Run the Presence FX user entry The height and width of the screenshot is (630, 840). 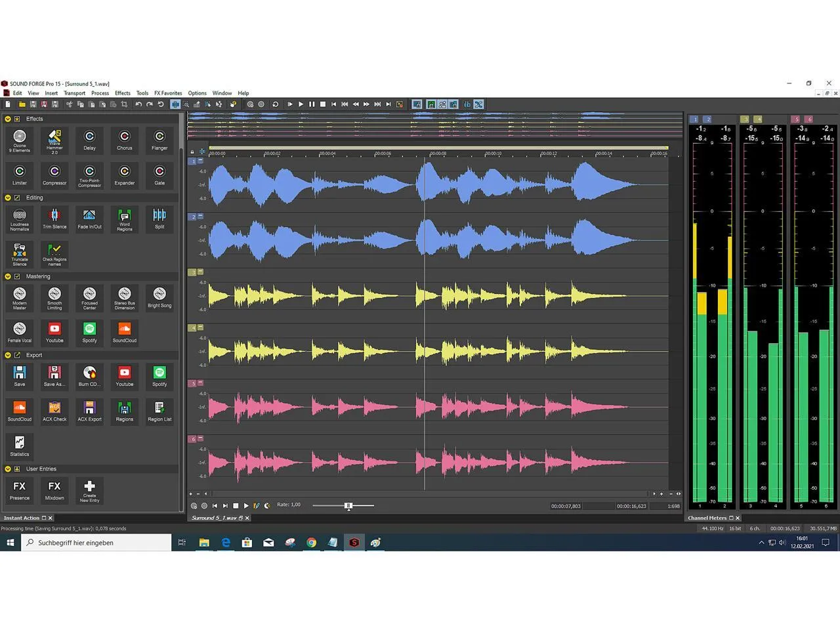coord(20,490)
